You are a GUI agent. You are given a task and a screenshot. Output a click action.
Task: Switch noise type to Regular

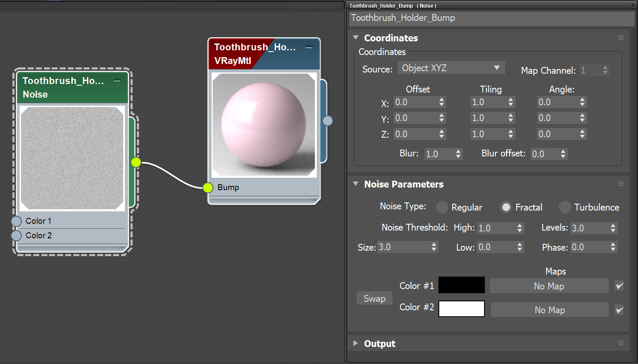(x=442, y=207)
